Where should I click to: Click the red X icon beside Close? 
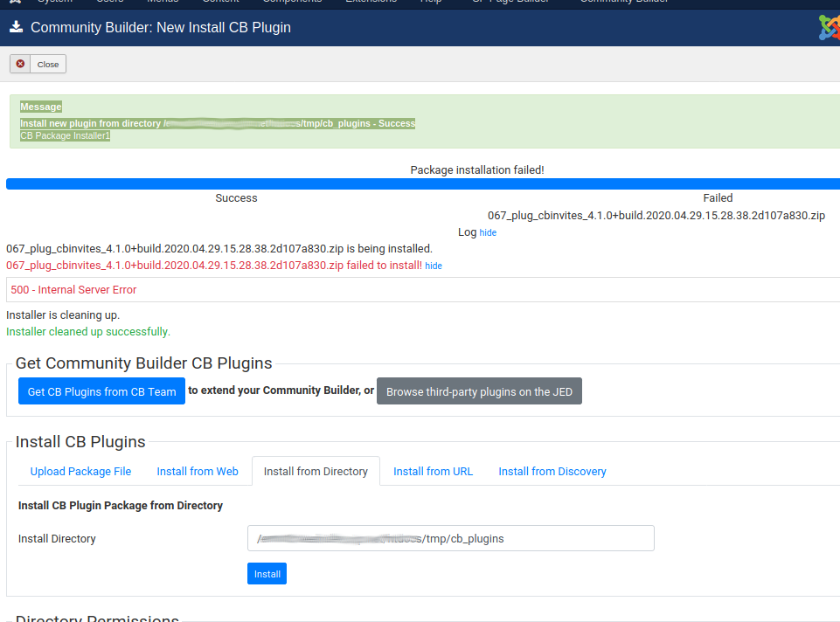pos(20,64)
